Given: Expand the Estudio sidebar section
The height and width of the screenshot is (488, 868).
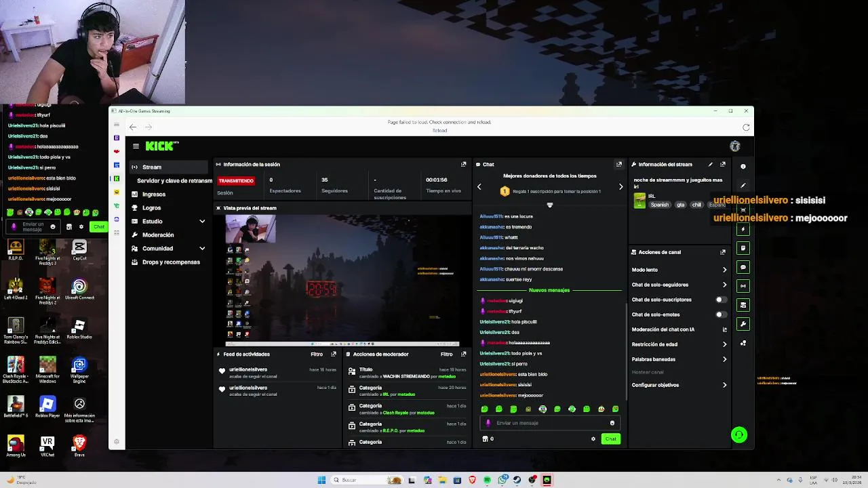Looking at the screenshot, I should coord(201,221).
